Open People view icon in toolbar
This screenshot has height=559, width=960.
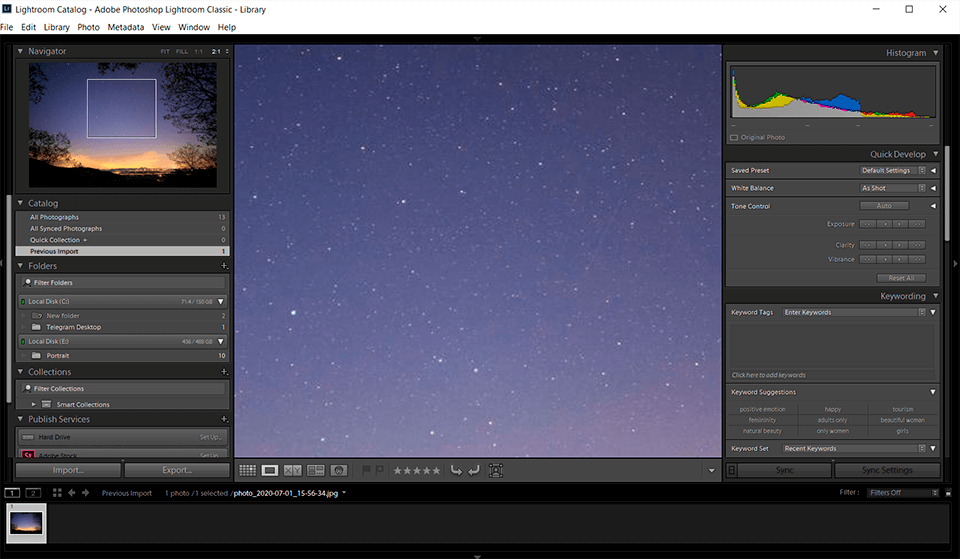[x=339, y=470]
